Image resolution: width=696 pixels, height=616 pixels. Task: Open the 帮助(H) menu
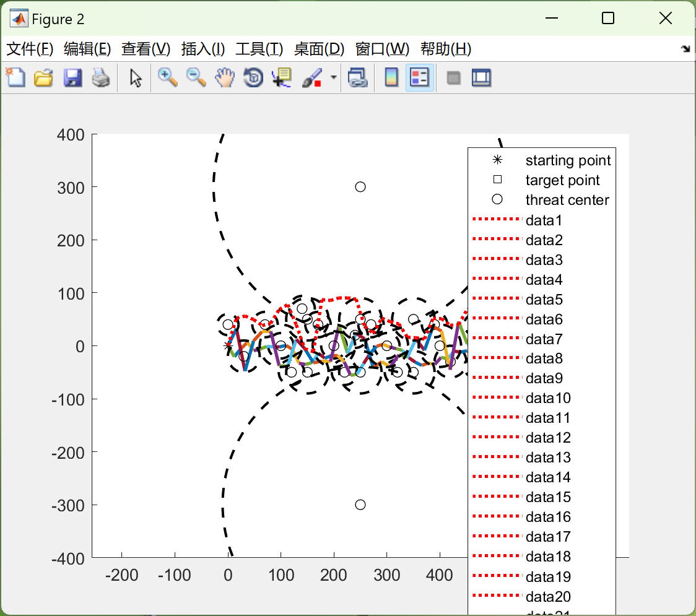click(446, 49)
